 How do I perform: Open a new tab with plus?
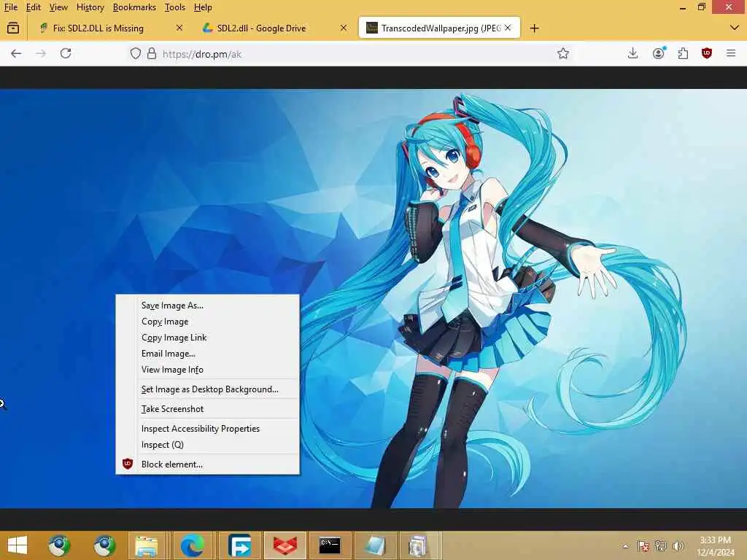click(535, 28)
